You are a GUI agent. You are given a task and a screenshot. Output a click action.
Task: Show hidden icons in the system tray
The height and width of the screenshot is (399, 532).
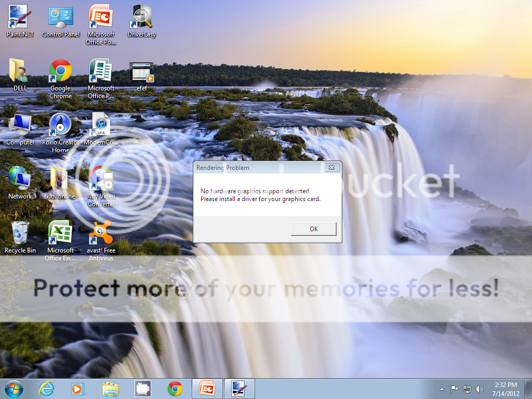(442, 389)
